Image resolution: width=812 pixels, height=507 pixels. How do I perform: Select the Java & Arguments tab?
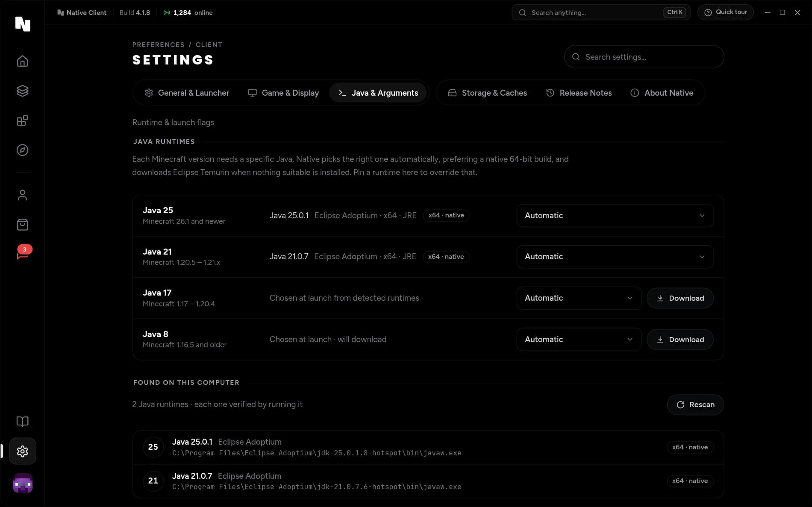(378, 93)
